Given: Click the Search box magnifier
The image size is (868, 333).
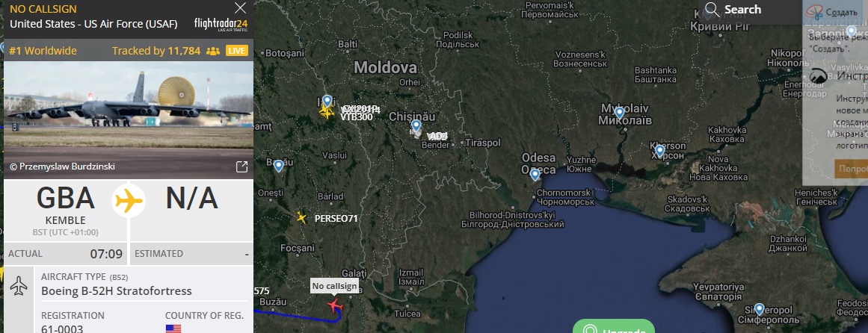Looking at the screenshot, I should (712, 10).
